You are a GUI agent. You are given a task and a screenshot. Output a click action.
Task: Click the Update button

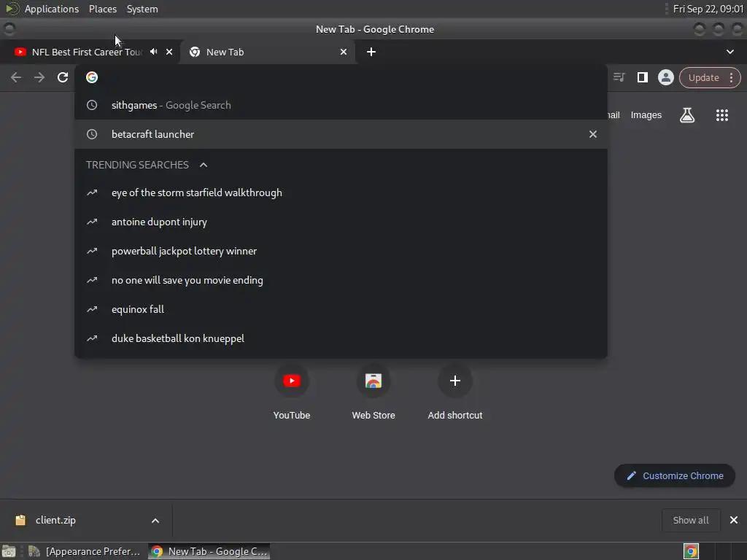703,77
